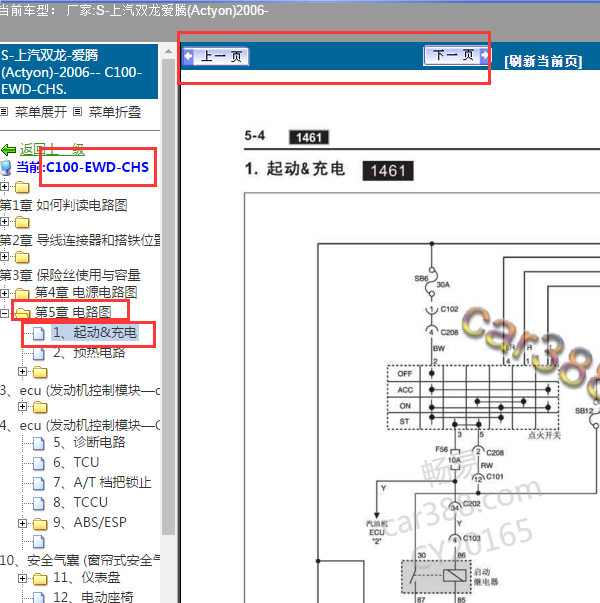
Task: Click folder icon of 9、ABS/ESP
Action: pyautogui.click(x=40, y=523)
